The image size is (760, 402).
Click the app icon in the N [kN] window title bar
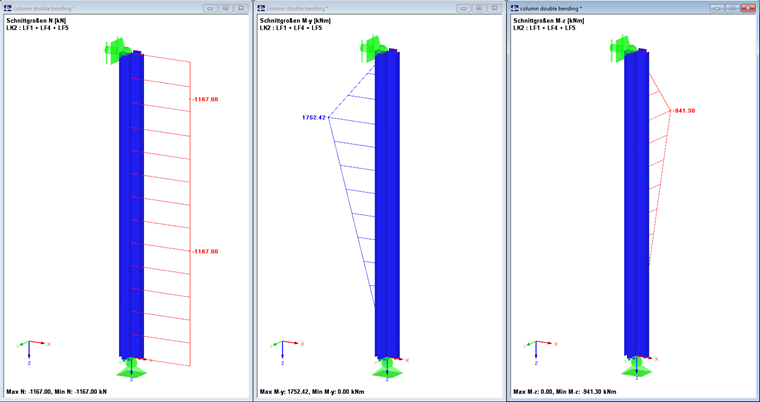click(x=8, y=8)
